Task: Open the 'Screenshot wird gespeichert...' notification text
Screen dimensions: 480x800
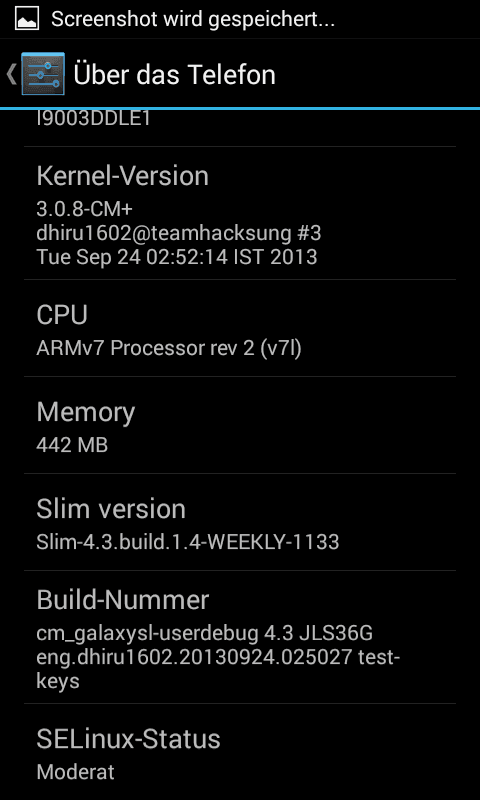Action: click(193, 19)
